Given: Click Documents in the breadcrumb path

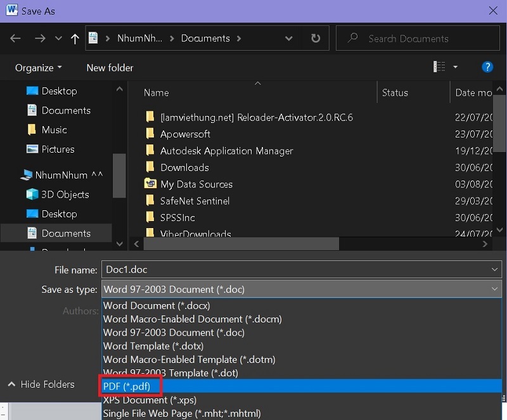Looking at the screenshot, I should tap(205, 38).
